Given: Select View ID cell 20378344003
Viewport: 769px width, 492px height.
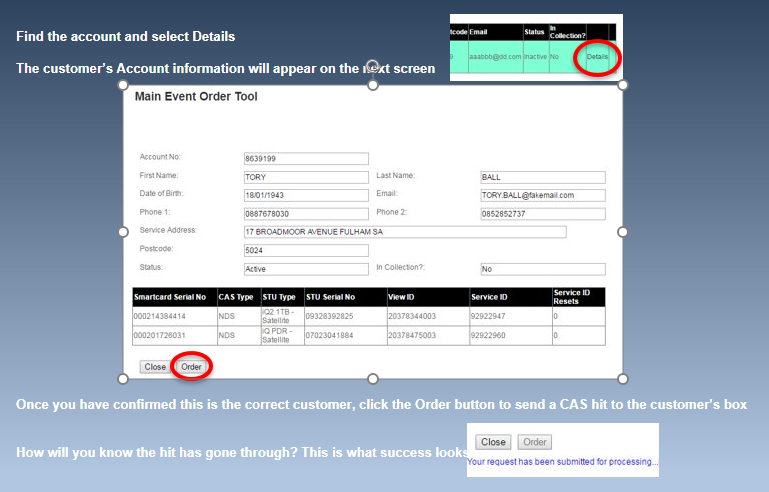Looking at the screenshot, I should (x=428, y=316).
